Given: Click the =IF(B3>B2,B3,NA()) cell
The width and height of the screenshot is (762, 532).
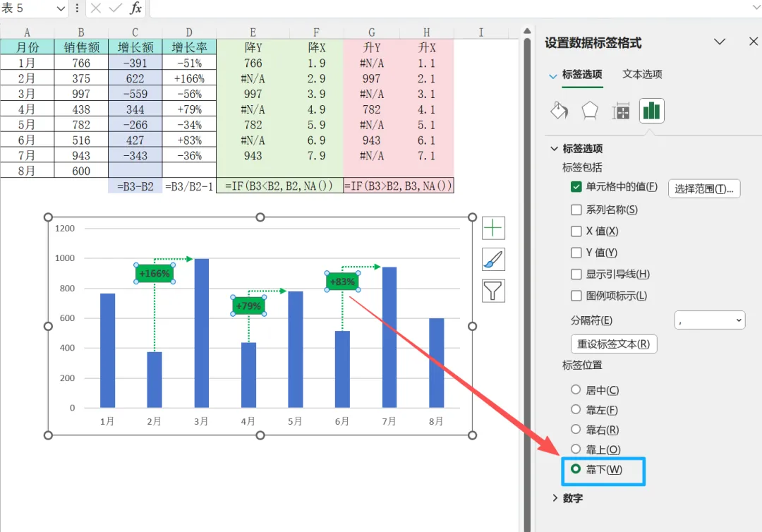Looking at the screenshot, I should click(x=399, y=186).
